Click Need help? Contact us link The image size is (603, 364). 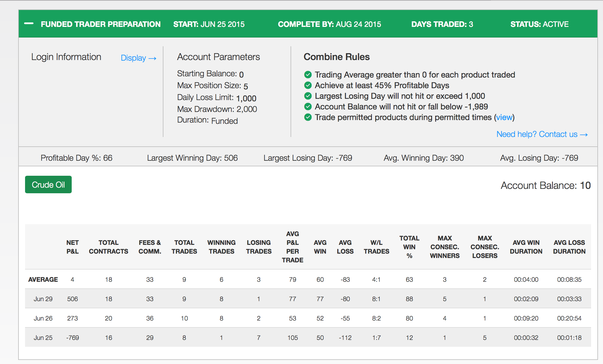click(x=542, y=134)
